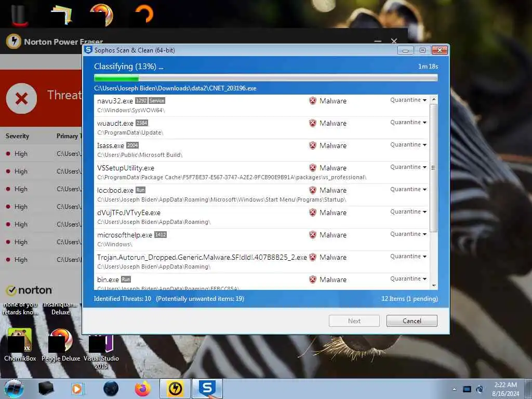Image resolution: width=532 pixels, height=399 pixels.
Task: Show hidden icons in system tray
Action: [x=454, y=390]
